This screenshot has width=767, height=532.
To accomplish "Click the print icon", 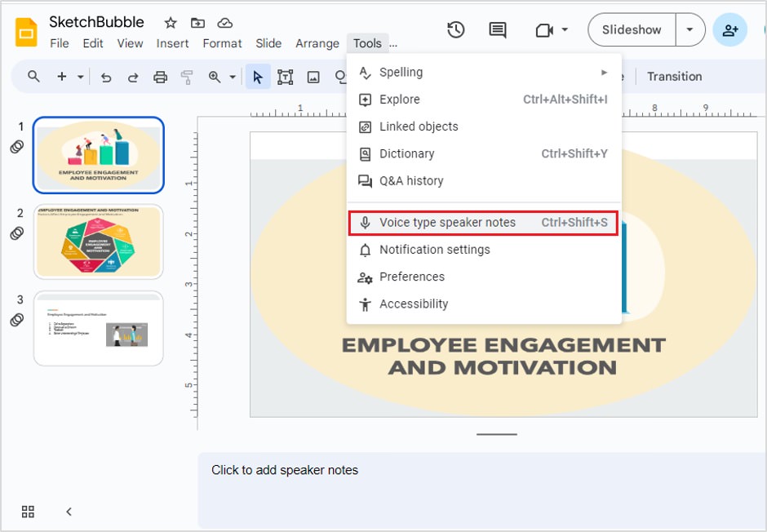I will tap(160, 77).
